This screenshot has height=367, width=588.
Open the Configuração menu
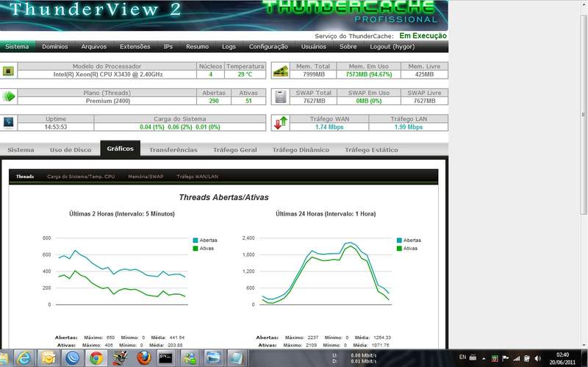point(268,46)
